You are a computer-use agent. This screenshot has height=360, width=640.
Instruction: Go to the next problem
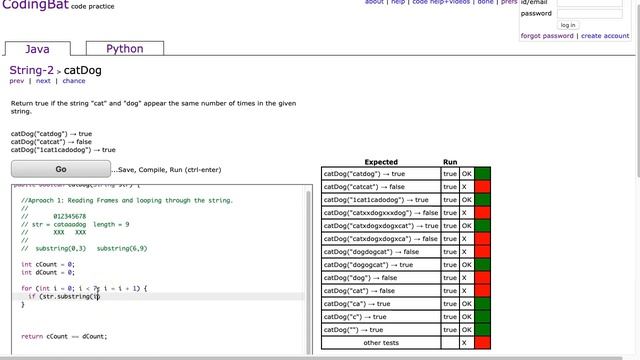coord(43,81)
